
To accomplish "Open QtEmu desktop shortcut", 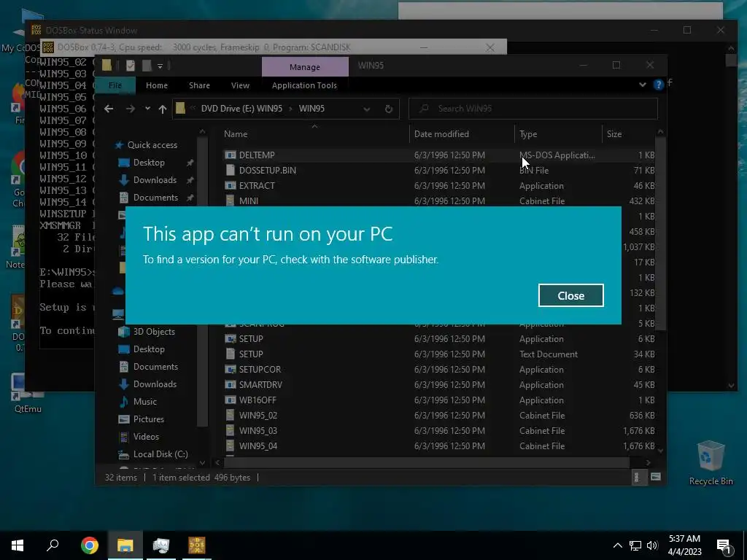I will coord(27,393).
